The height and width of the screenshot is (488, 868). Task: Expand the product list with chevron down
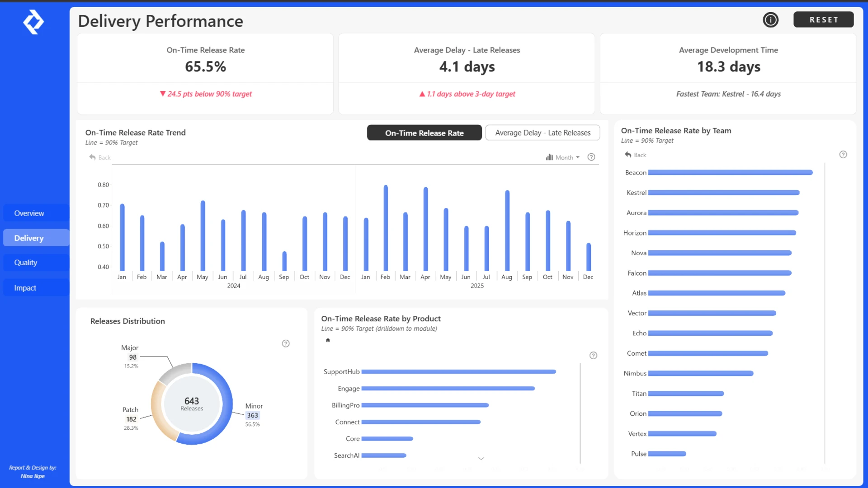pyautogui.click(x=481, y=458)
